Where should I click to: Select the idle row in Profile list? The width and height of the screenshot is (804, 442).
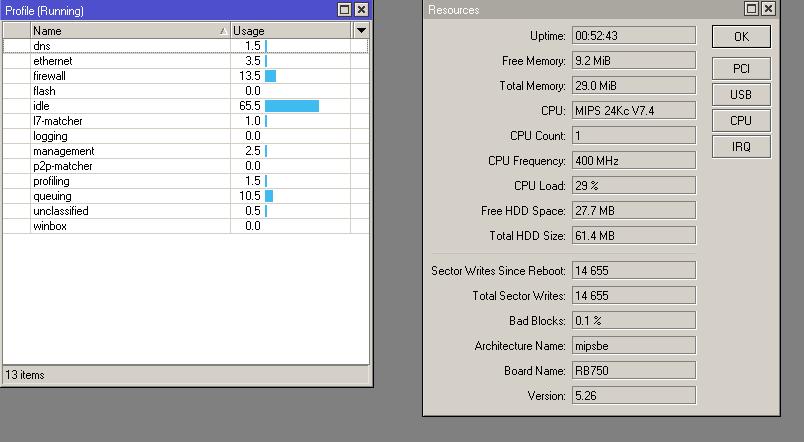tap(186, 106)
